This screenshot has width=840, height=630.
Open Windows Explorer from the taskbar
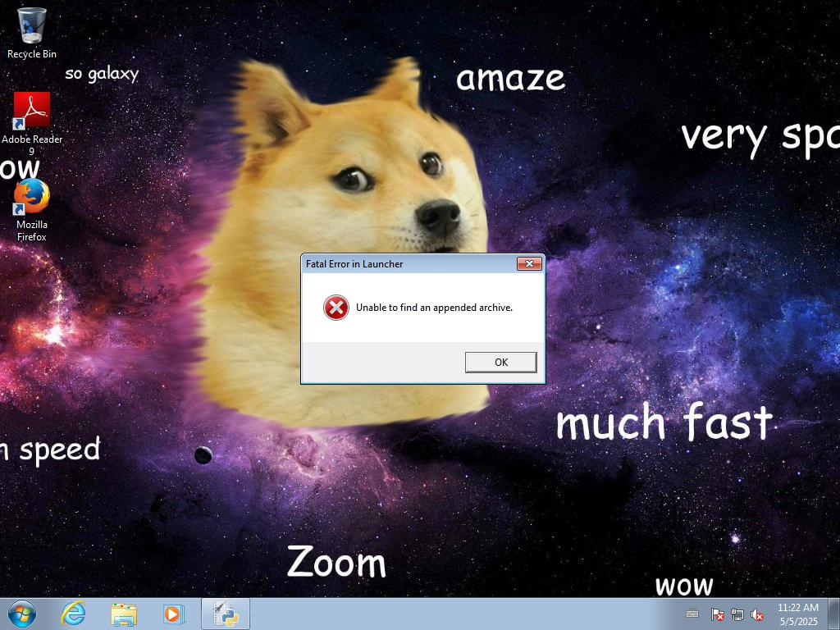coord(124,614)
